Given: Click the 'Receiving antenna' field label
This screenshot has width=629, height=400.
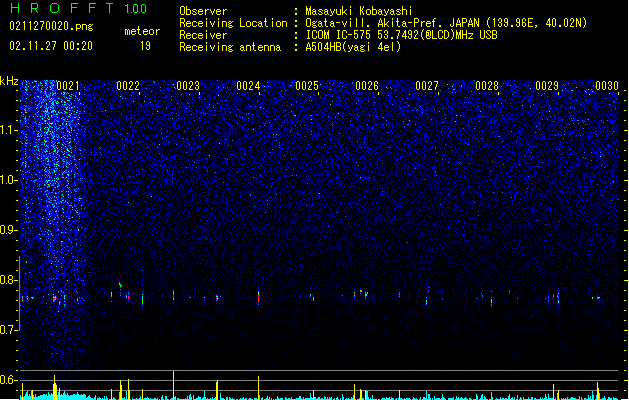Looking at the screenshot, I should click(x=230, y=47).
